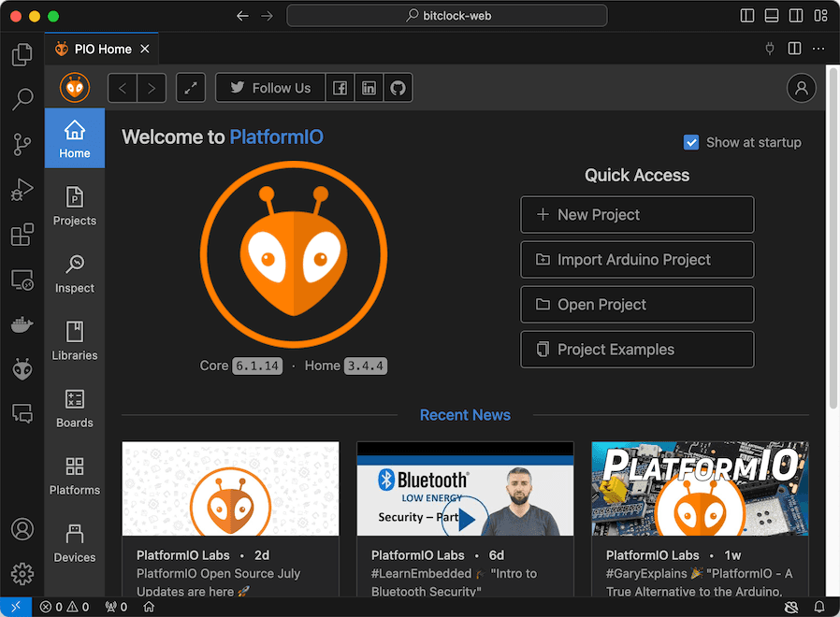Click the ports forwarded status item
840x617 pixels.
pyautogui.click(x=116, y=607)
